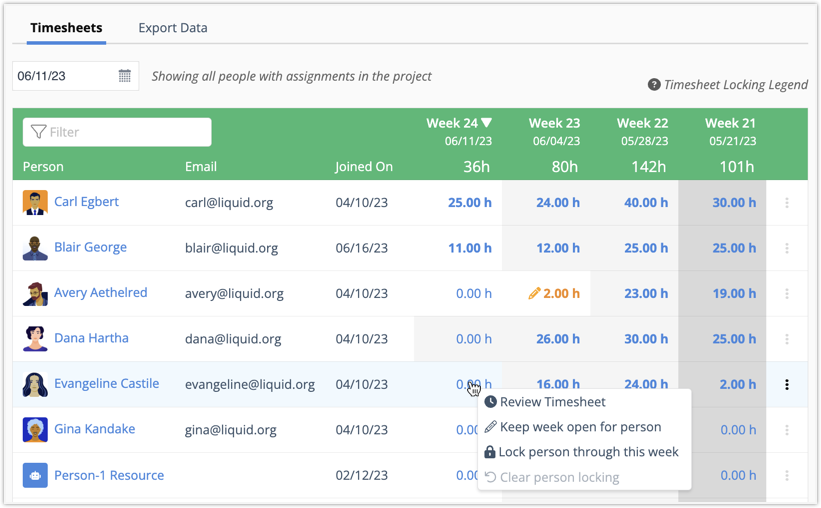
Task: Open the three-dot menu for Avery Aethelred
Action: tap(787, 294)
